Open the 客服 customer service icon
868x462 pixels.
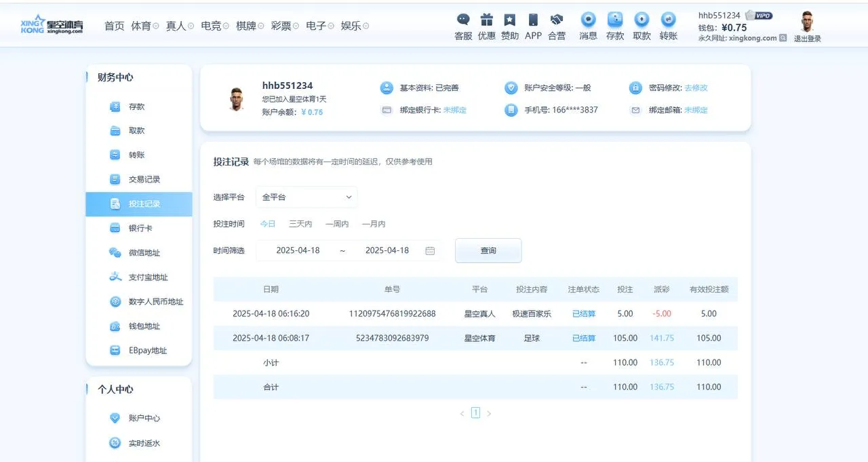pos(462,27)
